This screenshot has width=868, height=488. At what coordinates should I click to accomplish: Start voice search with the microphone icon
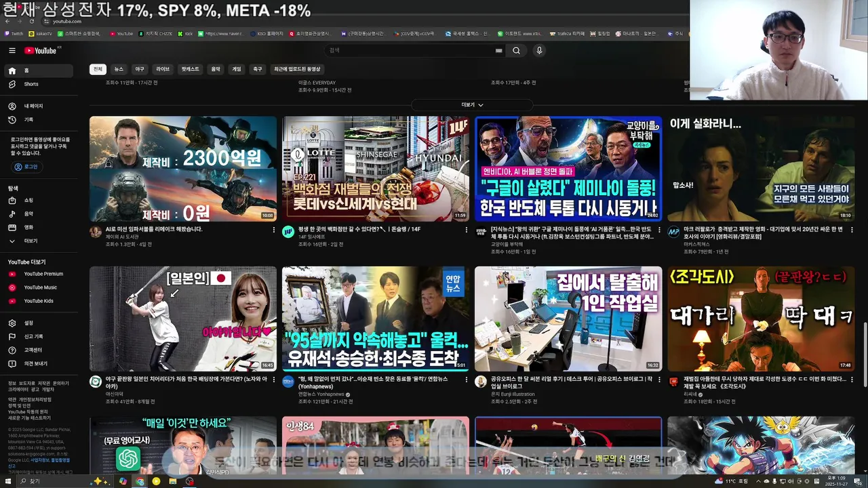[539, 50]
